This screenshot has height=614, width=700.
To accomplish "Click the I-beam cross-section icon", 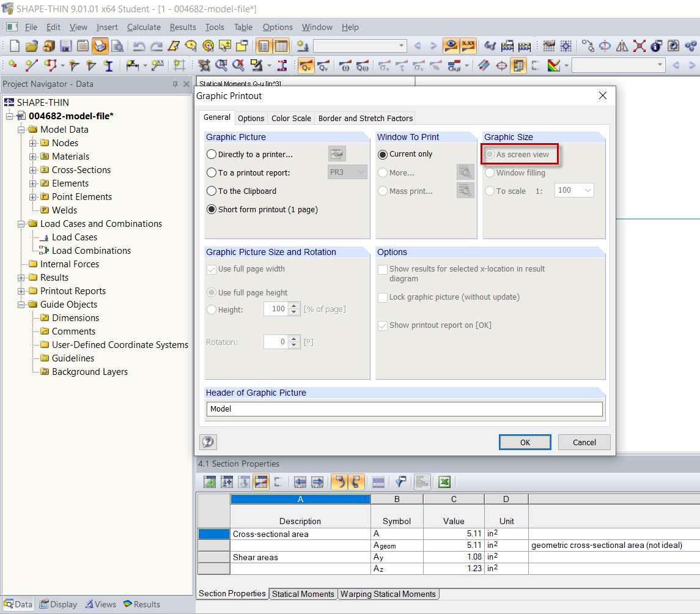I will [x=108, y=65].
